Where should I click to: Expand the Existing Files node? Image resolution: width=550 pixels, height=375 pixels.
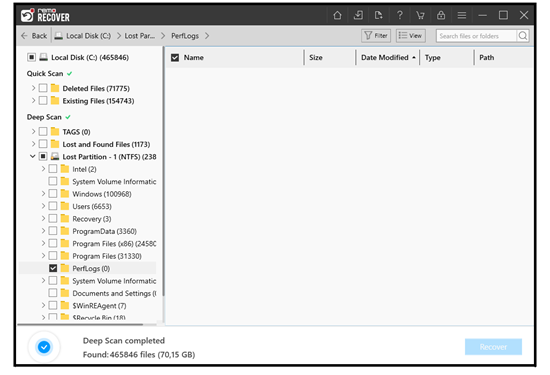coord(33,100)
